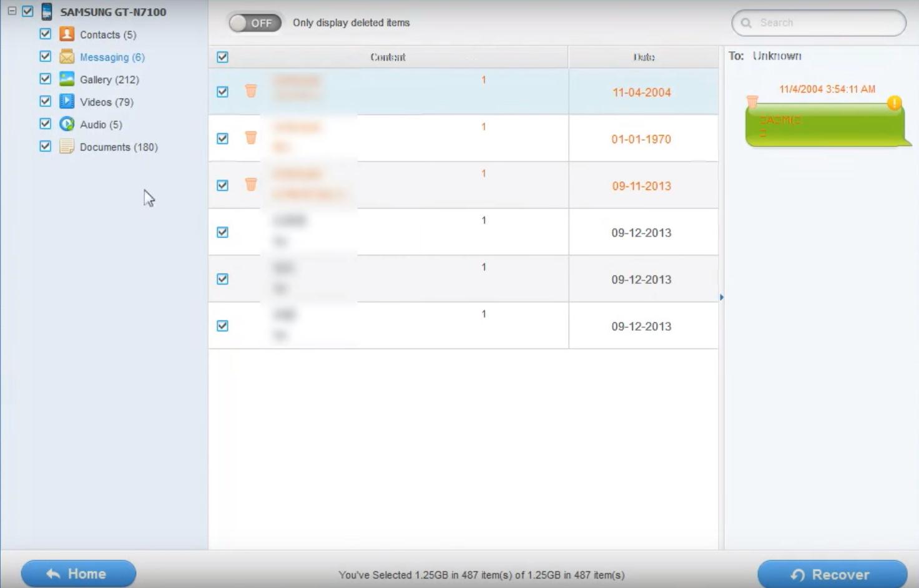Open Gallery (212) category
This screenshot has width=919, height=588.
click(x=109, y=80)
